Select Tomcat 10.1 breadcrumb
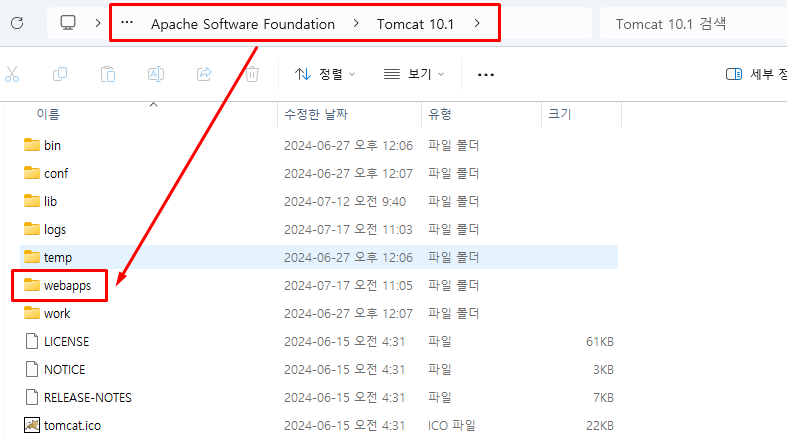 (415, 24)
